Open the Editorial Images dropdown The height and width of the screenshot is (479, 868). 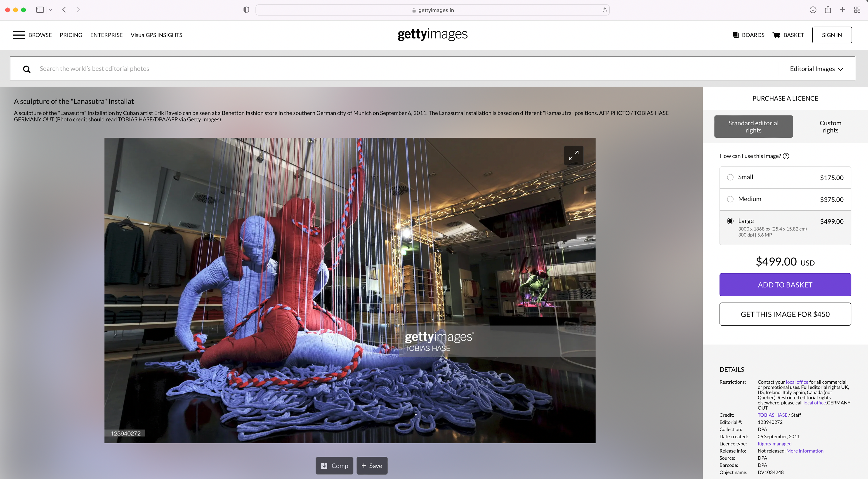click(816, 69)
